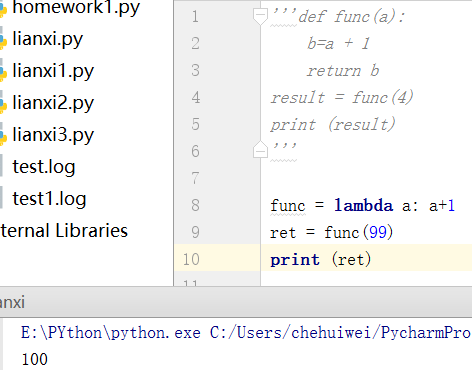Click file icon beside test.log
This screenshot has width=472, height=370.
point(2,166)
